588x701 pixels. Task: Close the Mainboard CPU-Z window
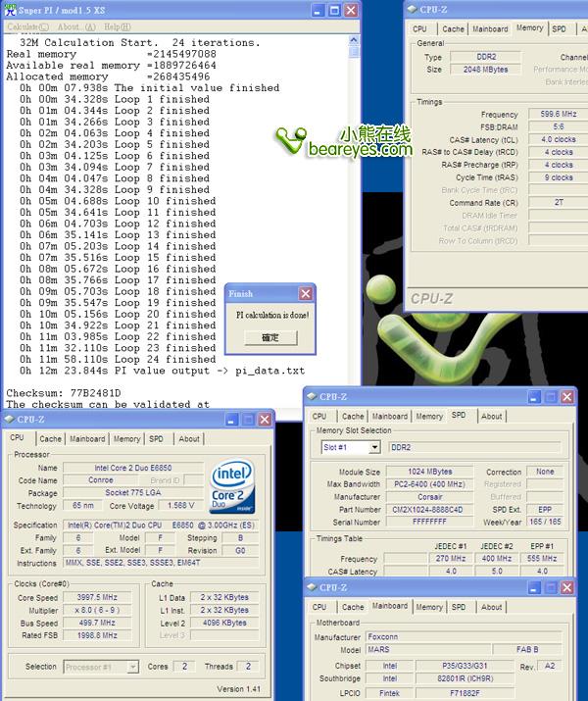pos(567,588)
